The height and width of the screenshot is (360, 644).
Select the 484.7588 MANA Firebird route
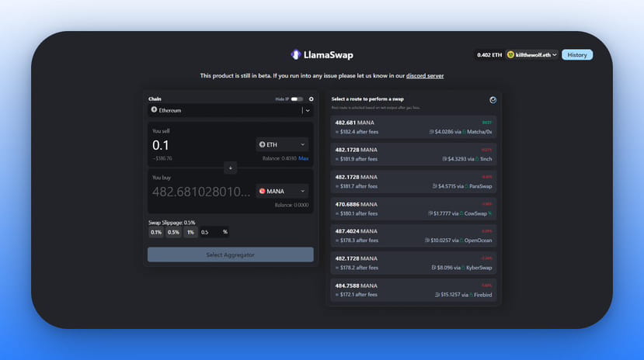(x=413, y=290)
